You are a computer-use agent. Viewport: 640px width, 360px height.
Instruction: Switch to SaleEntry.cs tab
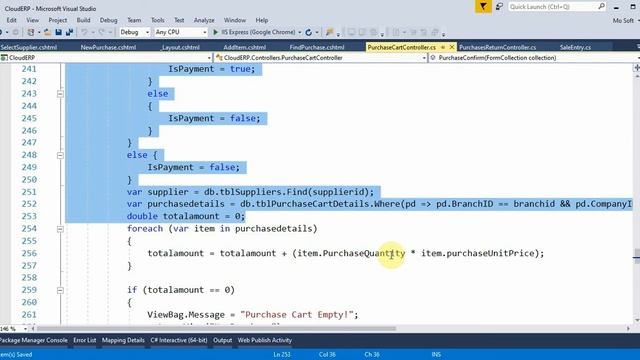575,47
